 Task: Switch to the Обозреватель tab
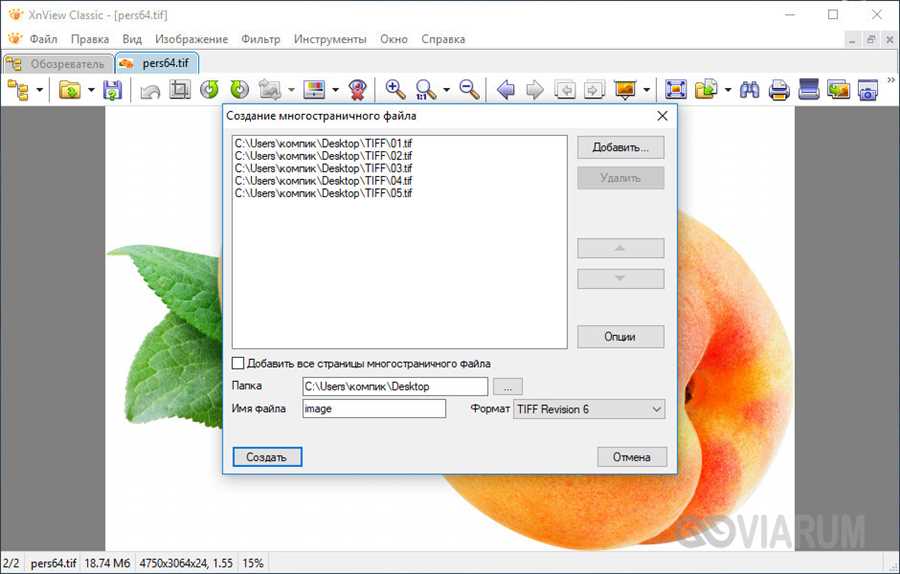[58, 63]
